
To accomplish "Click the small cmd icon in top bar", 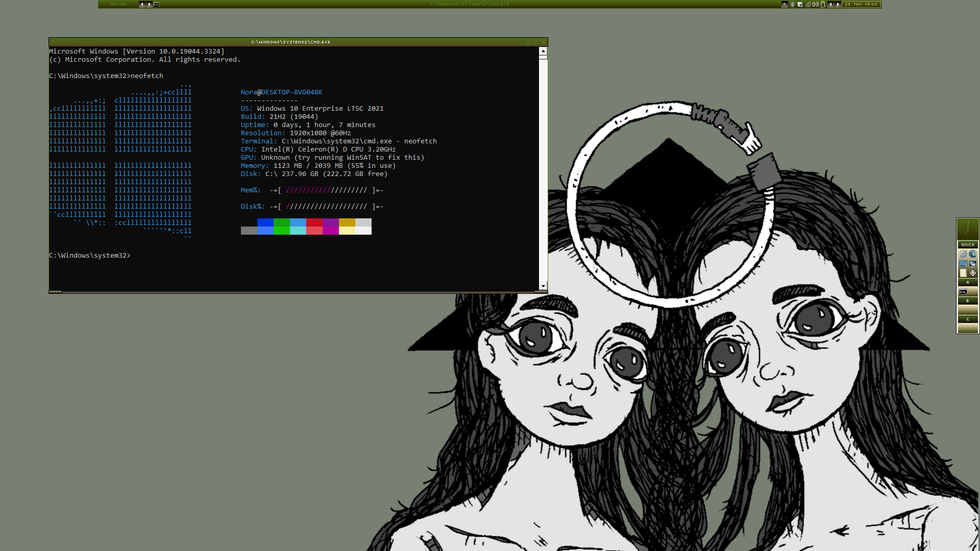I will 156,4.
